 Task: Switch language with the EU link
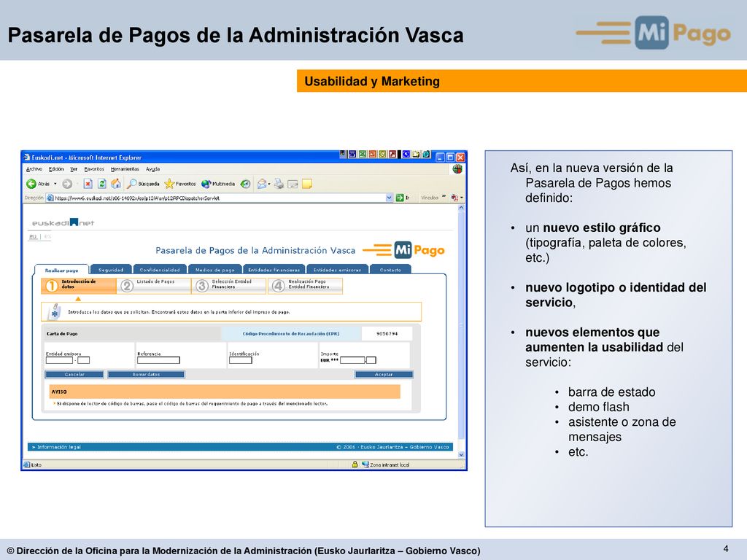click(33, 236)
